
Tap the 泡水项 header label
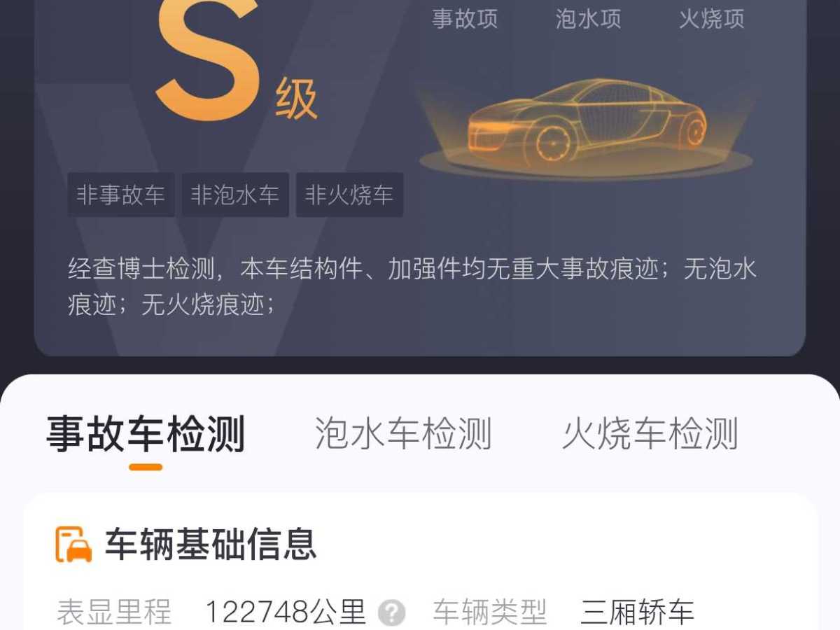[x=588, y=19]
